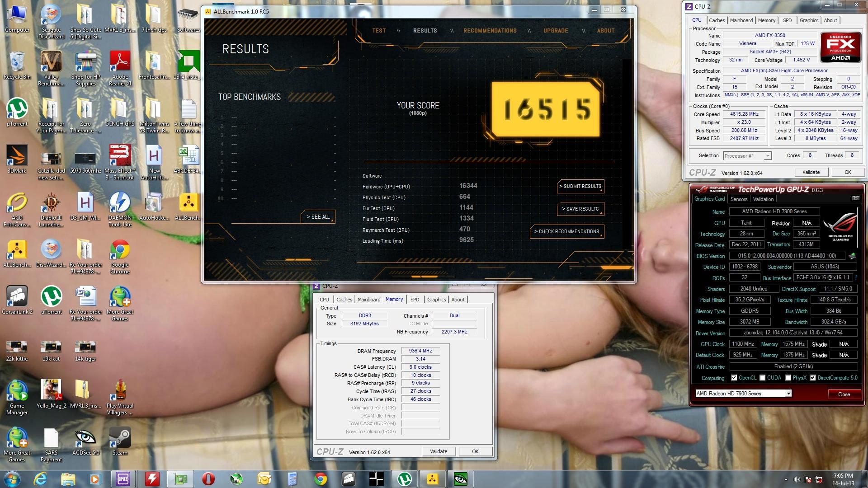Switch to Sensors tab in GPU-Z
Viewport: 868px width, 488px height.
(x=739, y=199)
